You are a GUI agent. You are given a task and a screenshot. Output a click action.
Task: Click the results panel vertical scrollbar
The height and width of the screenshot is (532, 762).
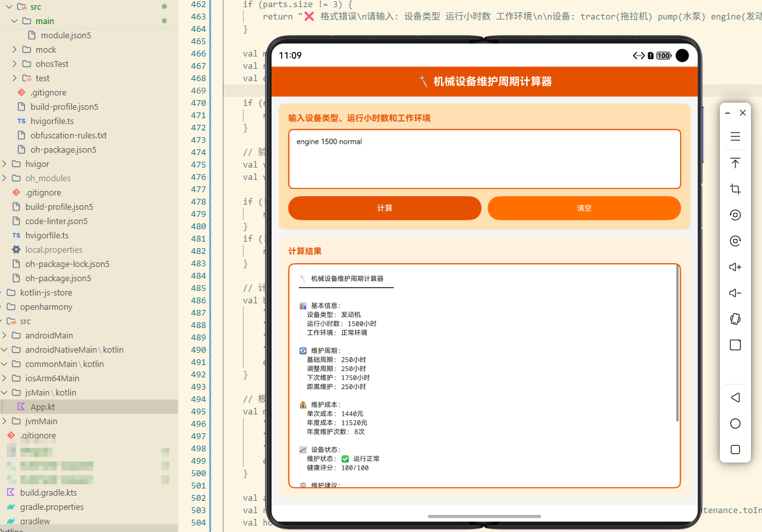(677, 344)
